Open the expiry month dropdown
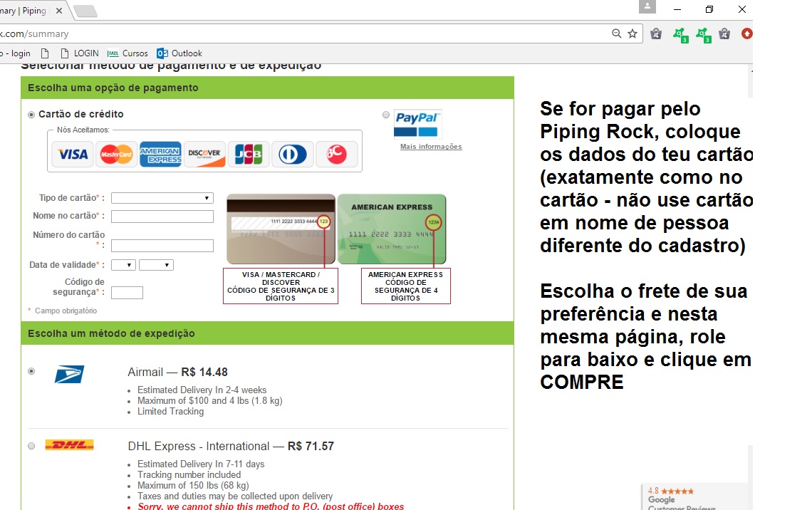Viewport: 812px width, 510px height. coord(124,265)
